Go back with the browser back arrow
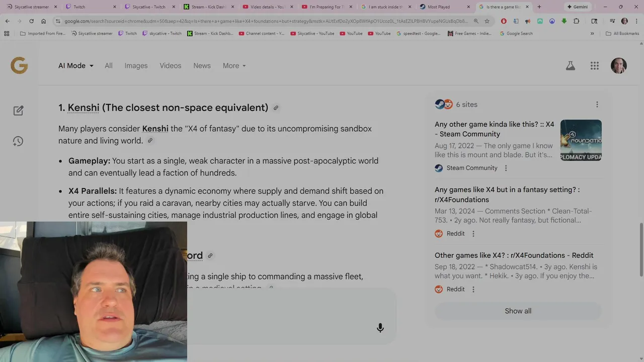 [8, 21]
